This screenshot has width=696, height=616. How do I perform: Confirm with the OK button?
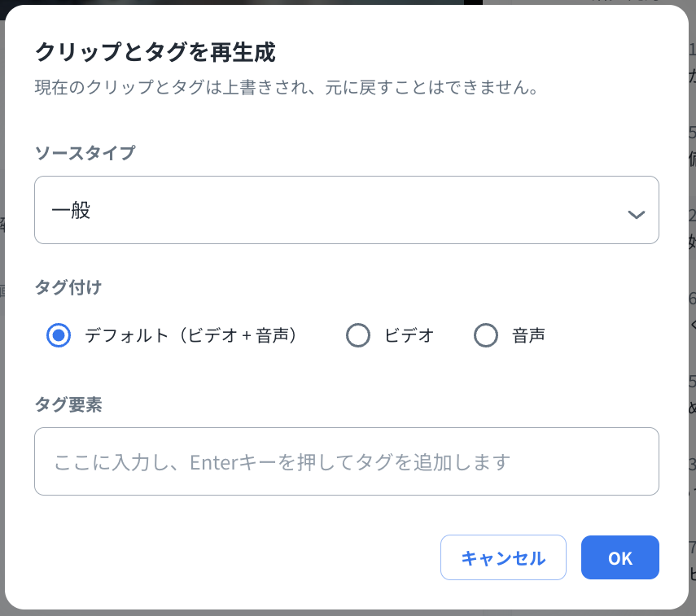click(619, 557)
